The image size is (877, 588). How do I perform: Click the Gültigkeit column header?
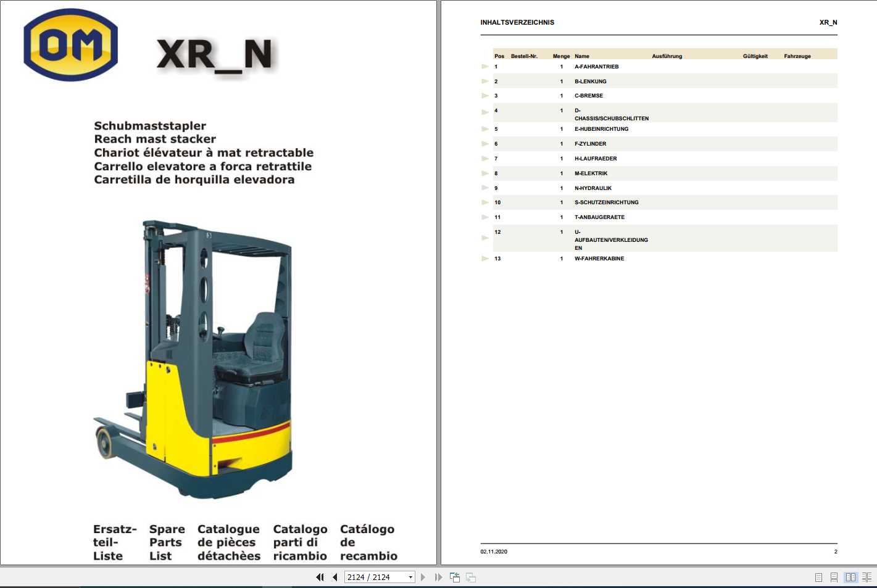755,56
